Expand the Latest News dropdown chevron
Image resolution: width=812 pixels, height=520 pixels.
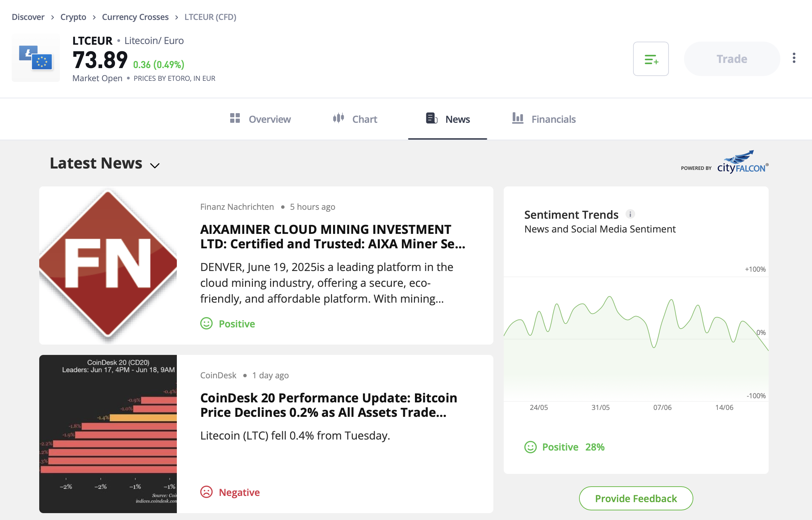click(155, 165)
